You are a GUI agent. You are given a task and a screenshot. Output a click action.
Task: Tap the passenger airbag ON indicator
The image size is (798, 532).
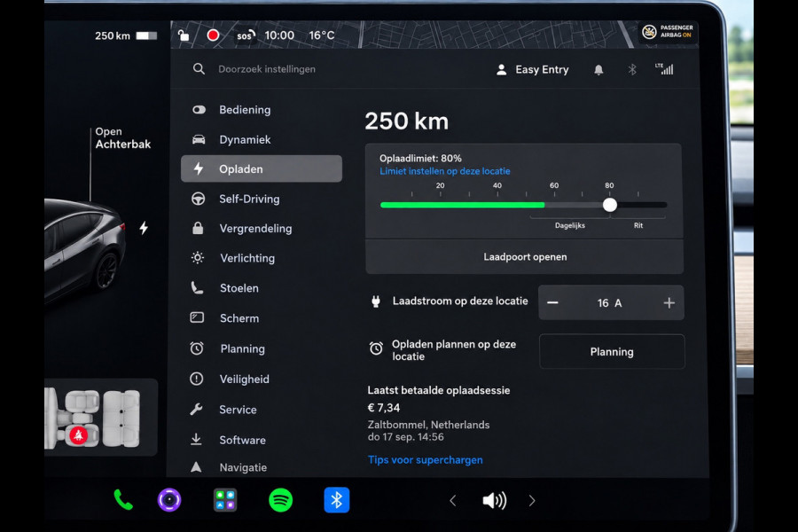[667, 32]
